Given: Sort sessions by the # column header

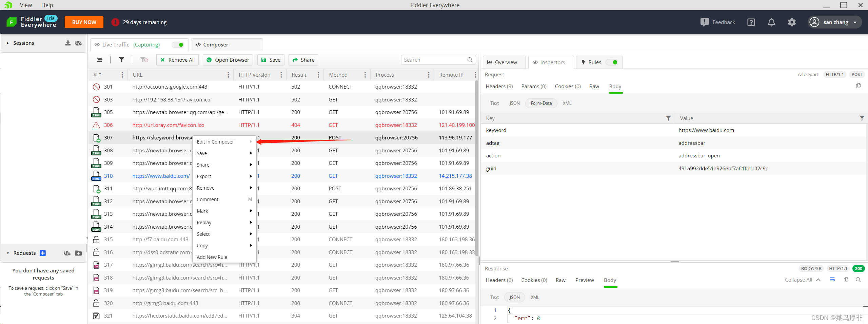Looking at the screenshot, I should click(x=98, y=75).
